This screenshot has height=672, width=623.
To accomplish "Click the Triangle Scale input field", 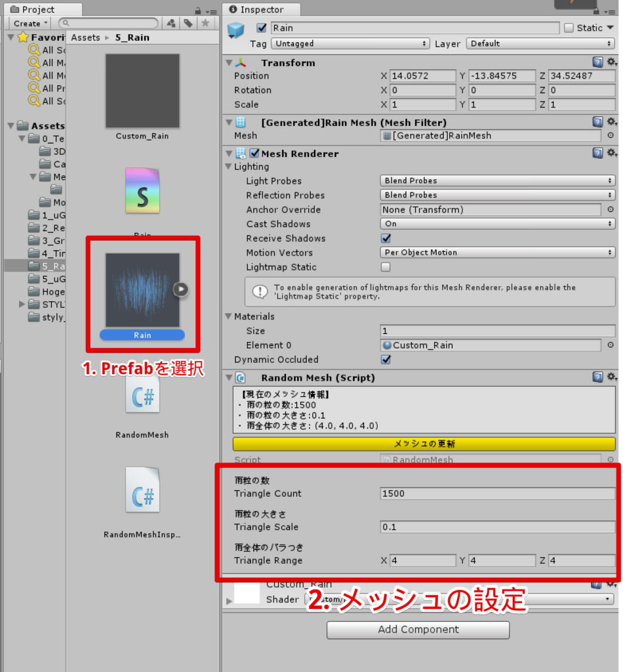I will (498, 527).
